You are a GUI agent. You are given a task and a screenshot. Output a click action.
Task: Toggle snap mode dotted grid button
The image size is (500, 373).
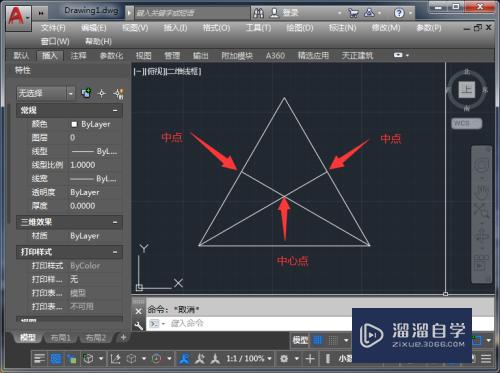point(333,340)
